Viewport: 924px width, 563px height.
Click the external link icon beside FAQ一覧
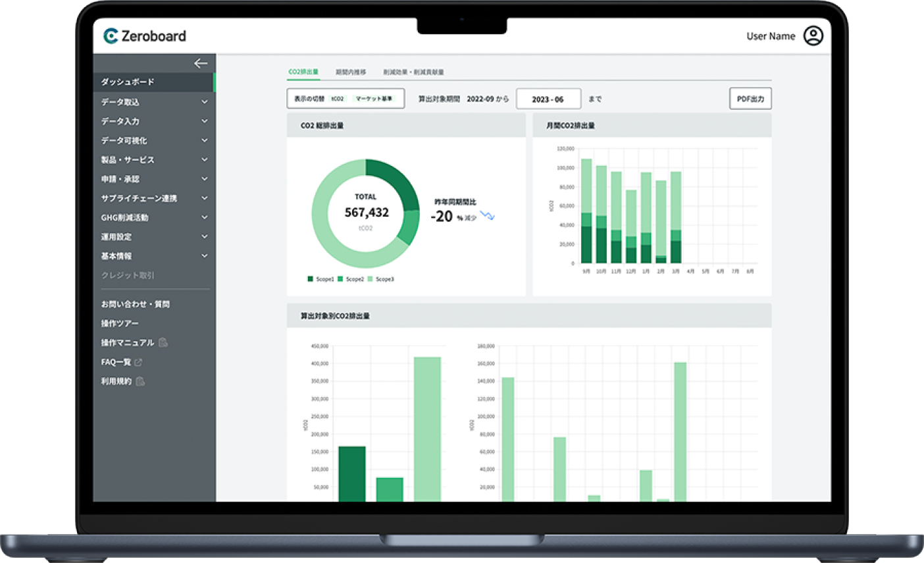138,362
